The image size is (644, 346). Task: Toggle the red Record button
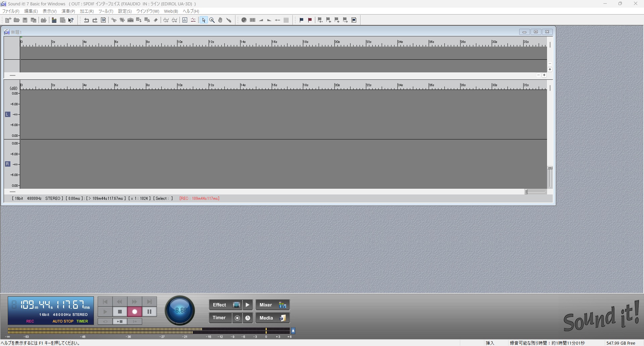coord(135,311)
